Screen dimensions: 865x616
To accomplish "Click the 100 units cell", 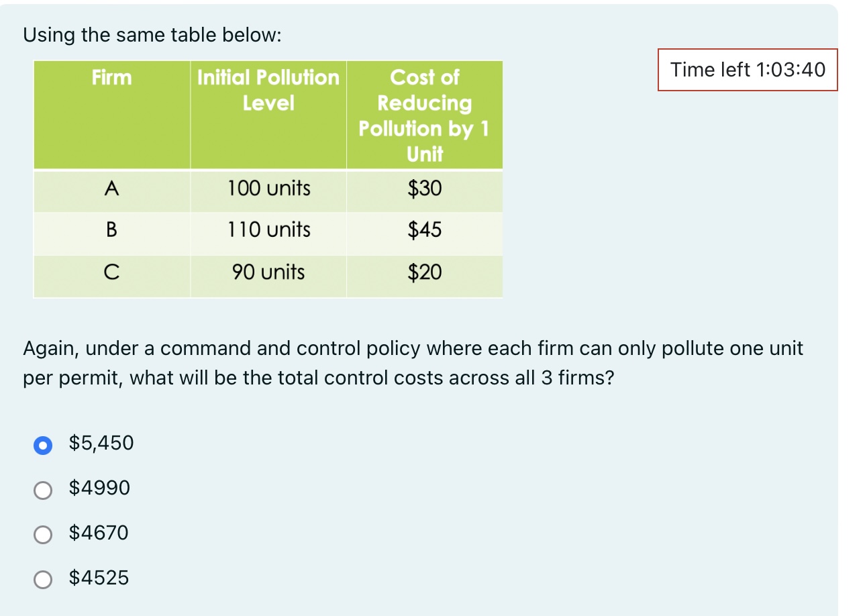I will point(268,189).
